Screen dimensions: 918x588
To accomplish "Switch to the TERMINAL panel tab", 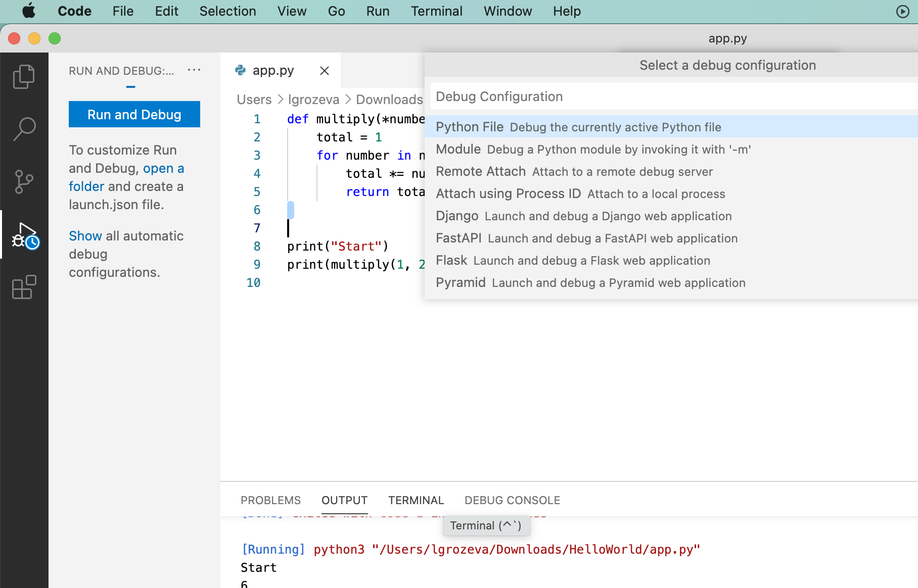I will pos(416,500).
